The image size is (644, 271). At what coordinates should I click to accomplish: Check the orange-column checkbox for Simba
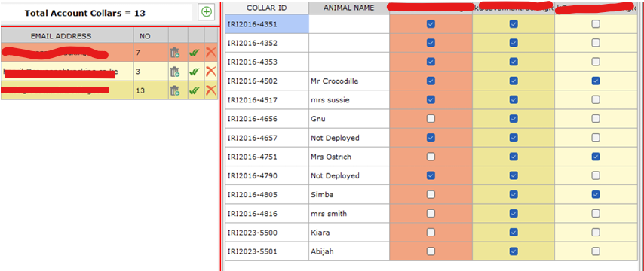(x=431, y=194)
